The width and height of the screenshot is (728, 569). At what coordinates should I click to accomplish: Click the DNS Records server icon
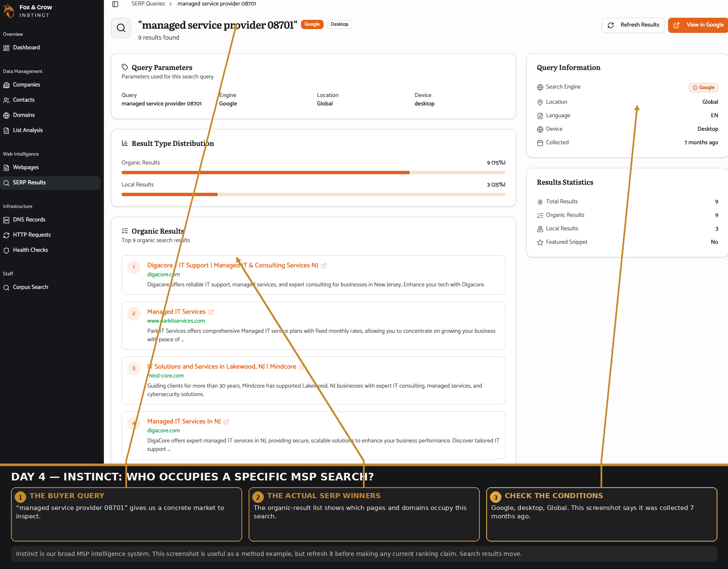click(x=6, y=220)
